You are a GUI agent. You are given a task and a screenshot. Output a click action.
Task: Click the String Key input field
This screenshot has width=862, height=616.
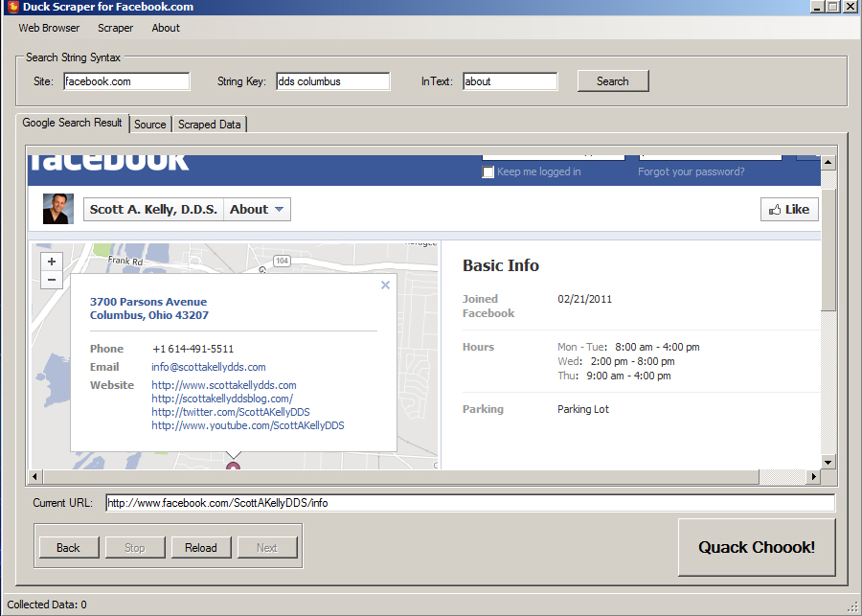click(x=333, y=81)
